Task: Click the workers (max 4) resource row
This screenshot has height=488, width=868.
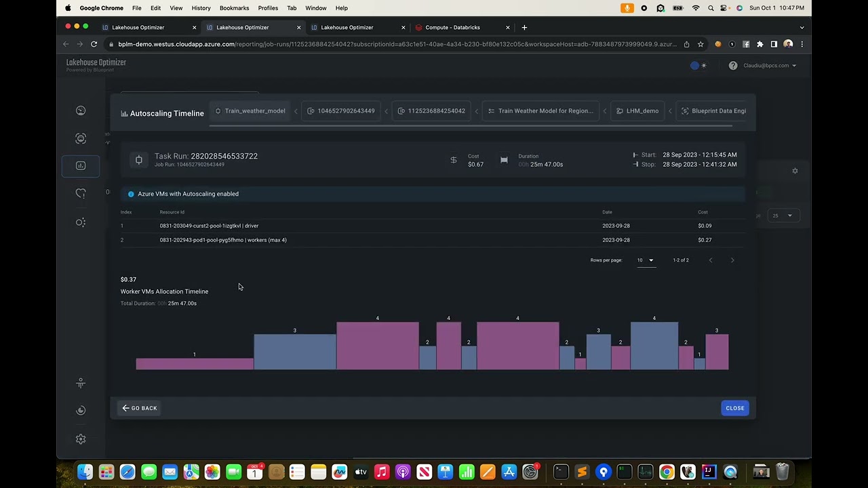Action: coord(433,240)
